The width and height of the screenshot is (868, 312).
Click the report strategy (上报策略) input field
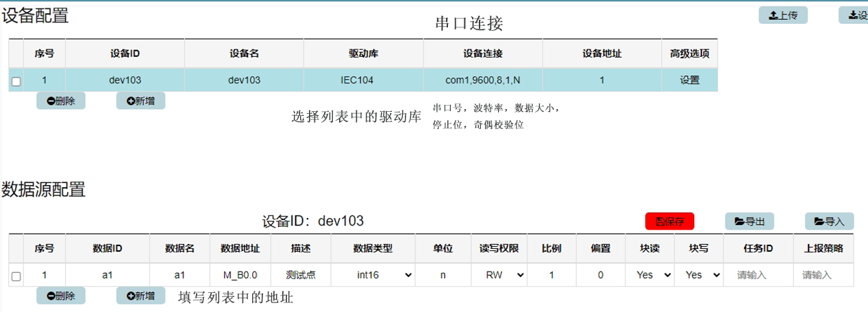(824, 275)
